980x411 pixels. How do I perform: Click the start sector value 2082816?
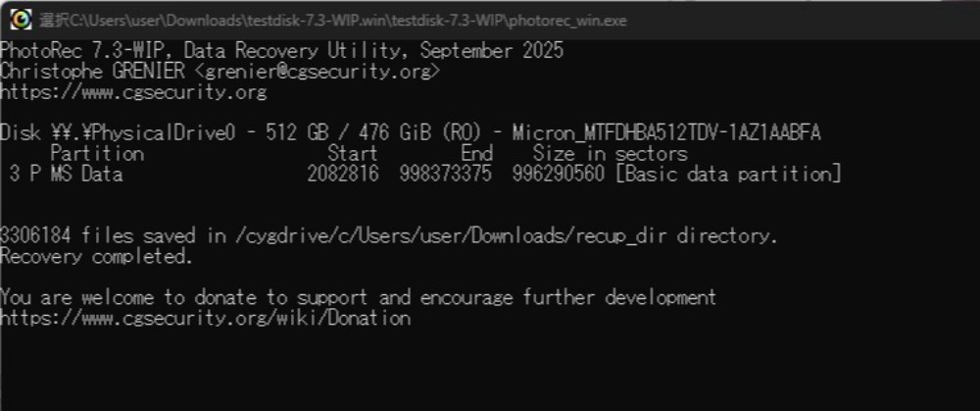[x=343, y=174]
